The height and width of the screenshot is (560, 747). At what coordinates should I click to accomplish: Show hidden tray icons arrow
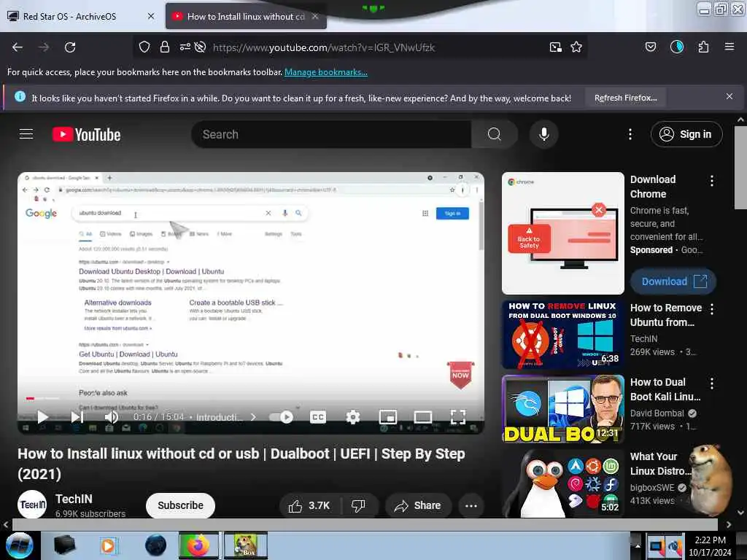(638, 545)
